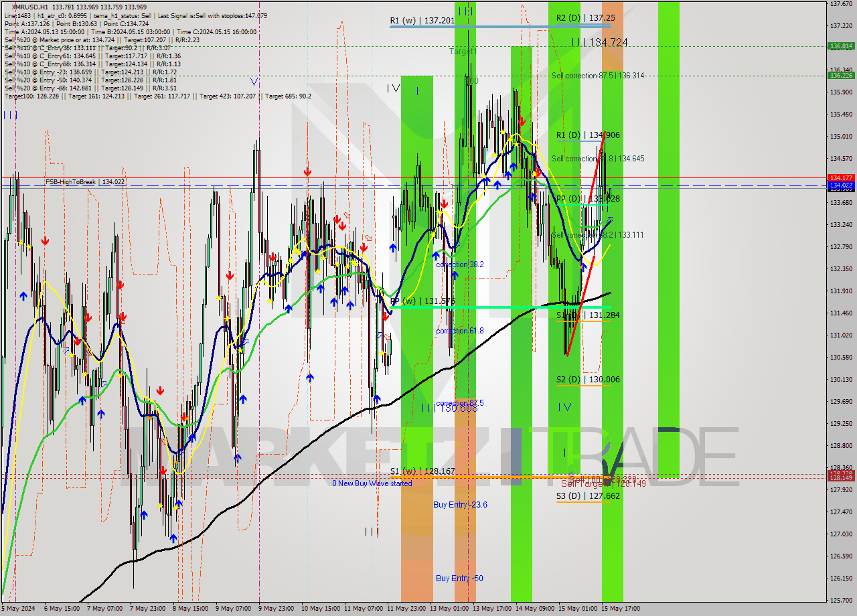Screen dimensions: 857x616
Task: Click the 137.670 price axis value
Action: tap(840, 4)
